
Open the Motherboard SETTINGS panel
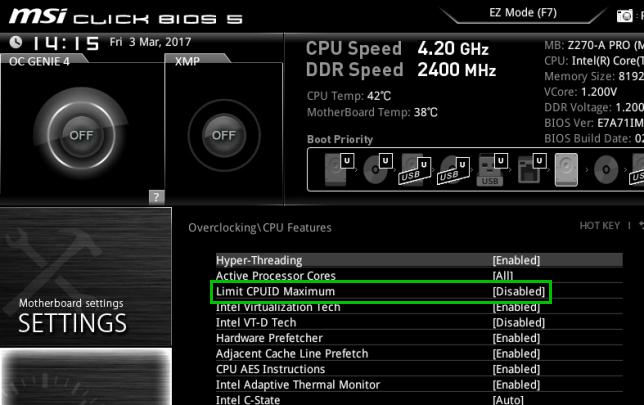tap(86, 277)
